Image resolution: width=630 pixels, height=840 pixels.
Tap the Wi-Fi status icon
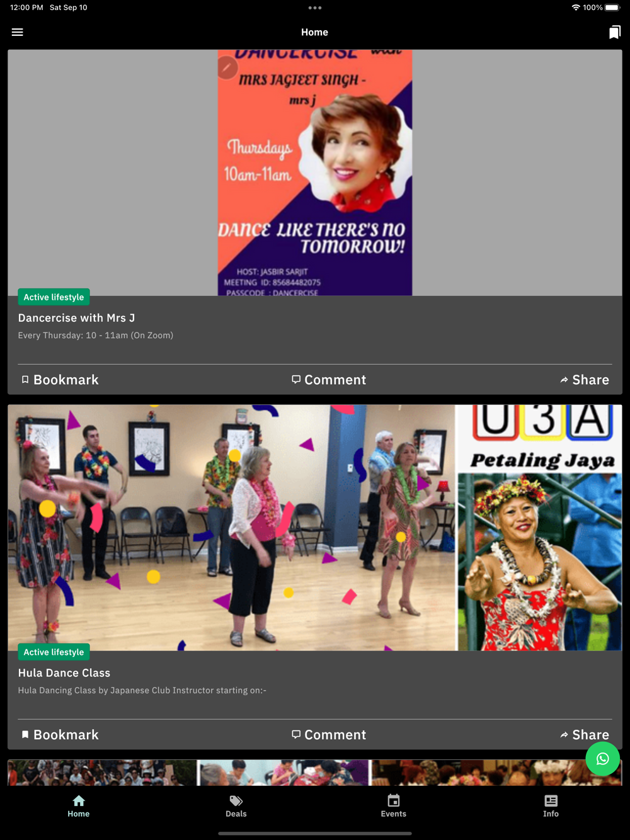tap(576, 8)
